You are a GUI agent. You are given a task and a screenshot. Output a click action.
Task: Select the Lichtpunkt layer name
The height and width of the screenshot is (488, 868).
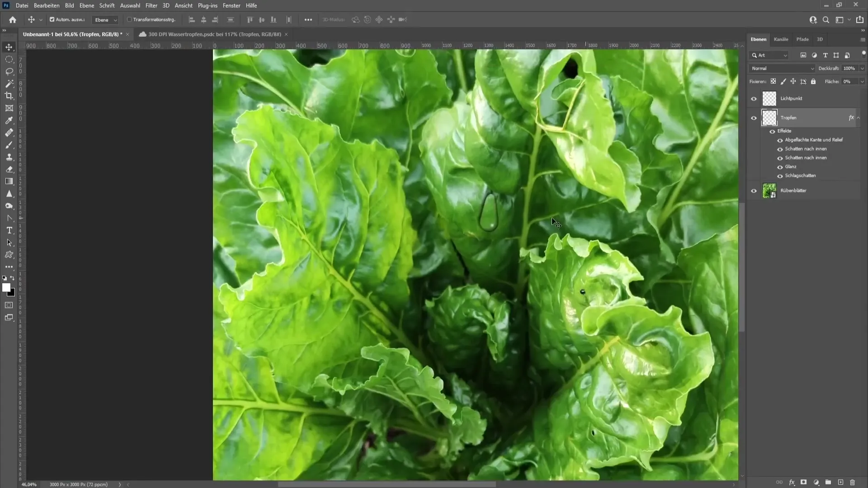pos(791,99)
